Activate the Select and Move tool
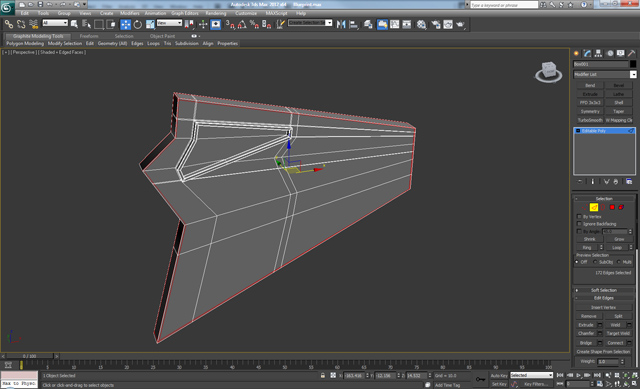640x389 pixels. click(125, 24)
